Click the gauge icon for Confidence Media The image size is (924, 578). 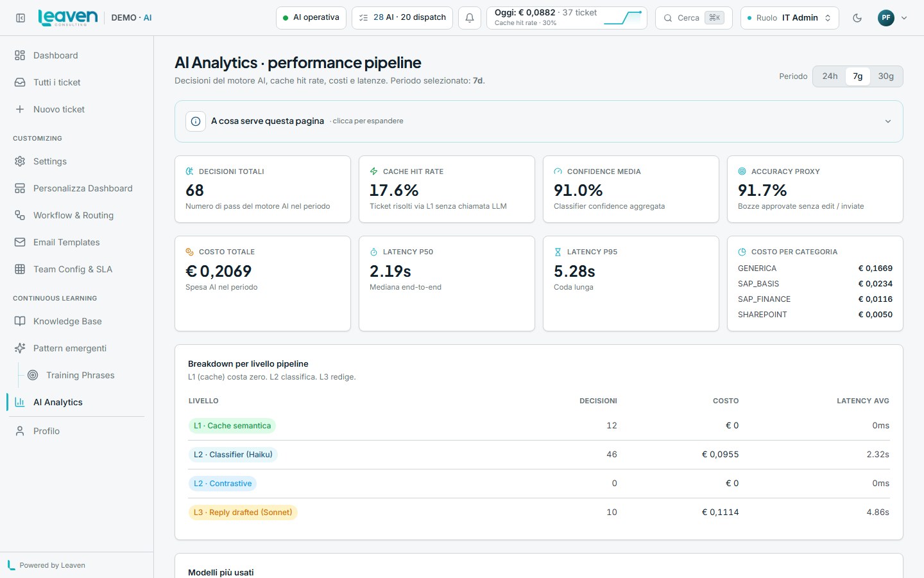pos(558,171)
